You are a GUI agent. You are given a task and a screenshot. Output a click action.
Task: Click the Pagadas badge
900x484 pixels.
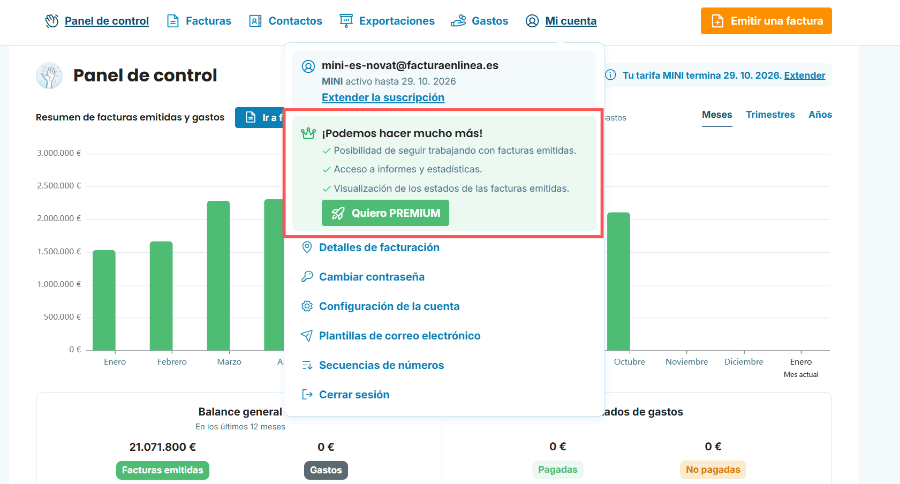(x=558, y=470)
